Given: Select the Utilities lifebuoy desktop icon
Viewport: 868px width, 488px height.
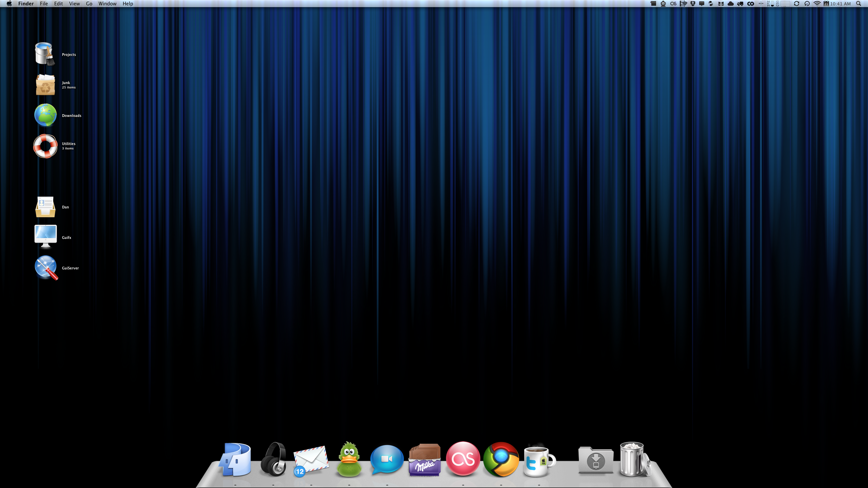Looking at the screenshot, I should tap(45, 146).
